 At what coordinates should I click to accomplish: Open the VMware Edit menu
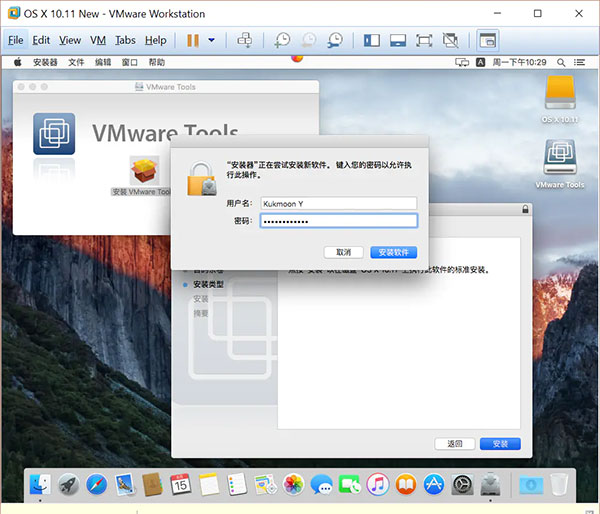41,40
